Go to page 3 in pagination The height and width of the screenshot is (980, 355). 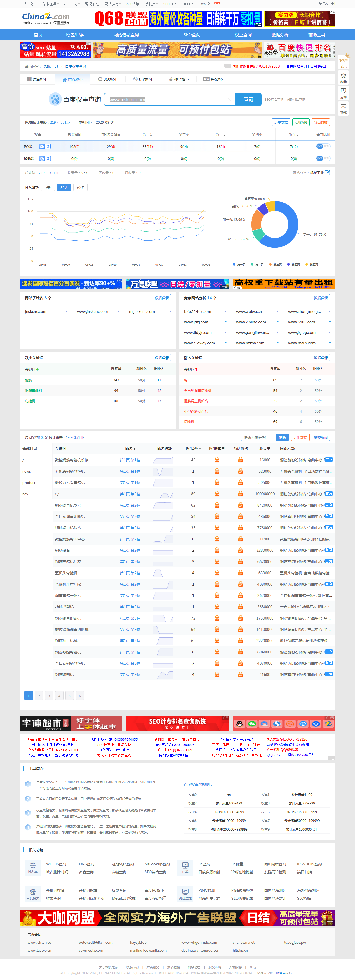49,696
